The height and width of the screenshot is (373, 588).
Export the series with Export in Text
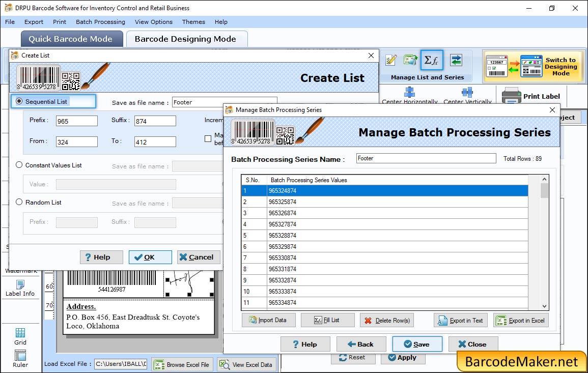point(461,320)
